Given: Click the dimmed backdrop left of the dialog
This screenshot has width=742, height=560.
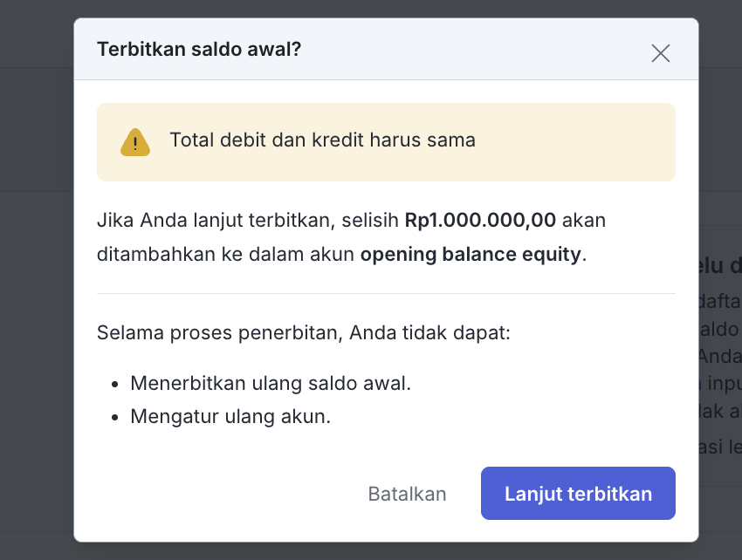Looking at the screenshot, I should pyautogui.click(x=37, y=305).
